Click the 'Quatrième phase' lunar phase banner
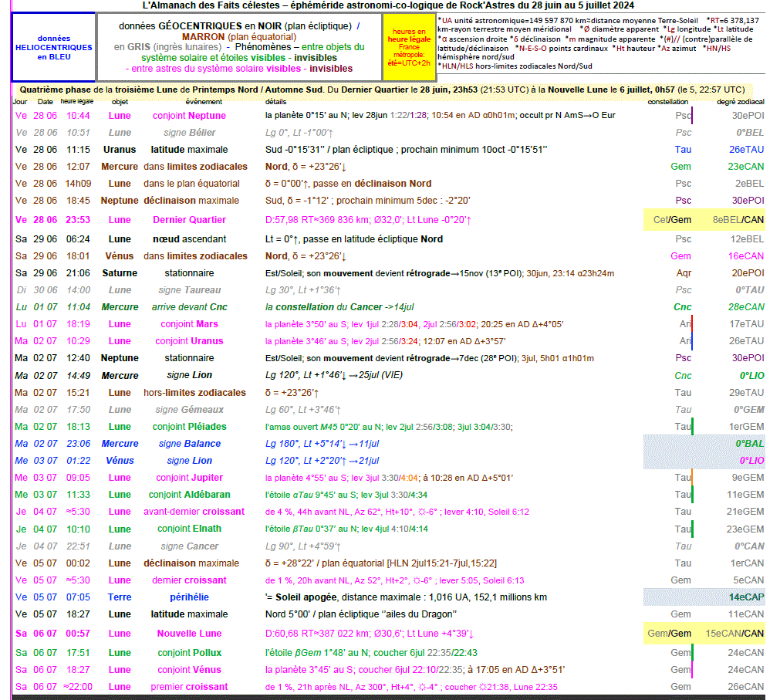Image resolution: width=780 pixels, height=700 pixels. click(x=382, y=90)
